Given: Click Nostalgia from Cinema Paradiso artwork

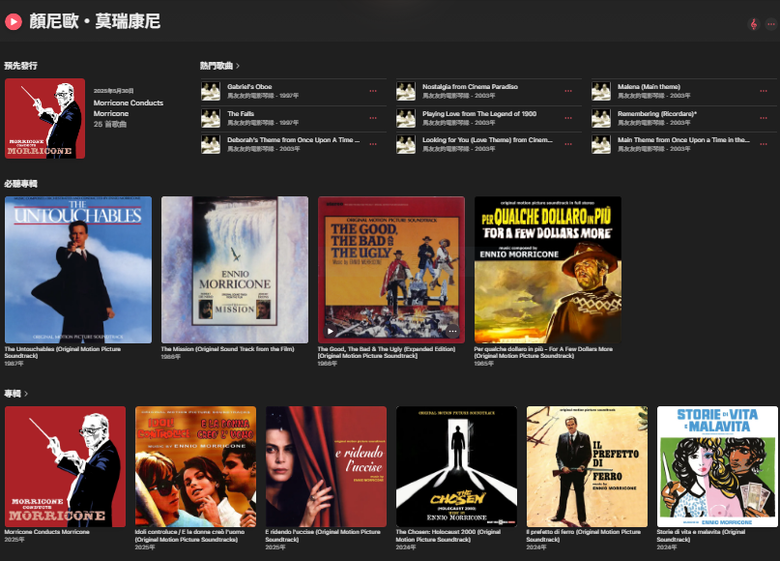Looking at the screenshot, I should 405,92.
